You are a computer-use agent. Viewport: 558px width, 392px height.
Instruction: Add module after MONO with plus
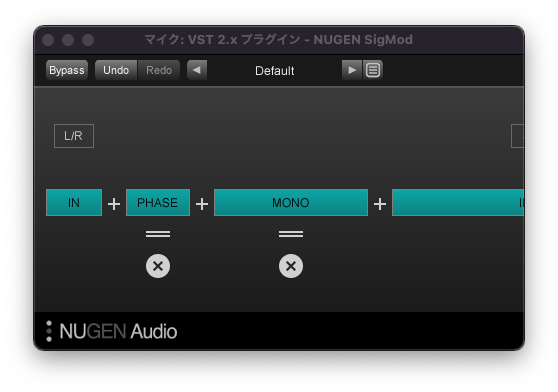pyautogui.click(x=380, y=204)
